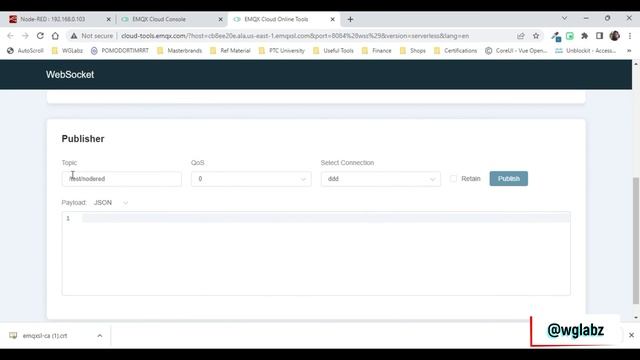Viewport: 640px width, 360px height.
Task: Reload the current page
Action: pos(40,36)
